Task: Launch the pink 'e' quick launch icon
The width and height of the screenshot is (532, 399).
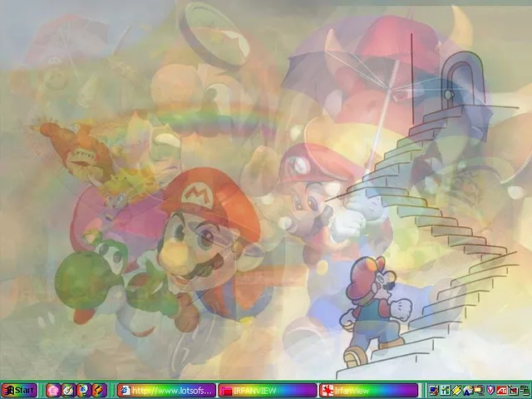Action: pos(53,390)
